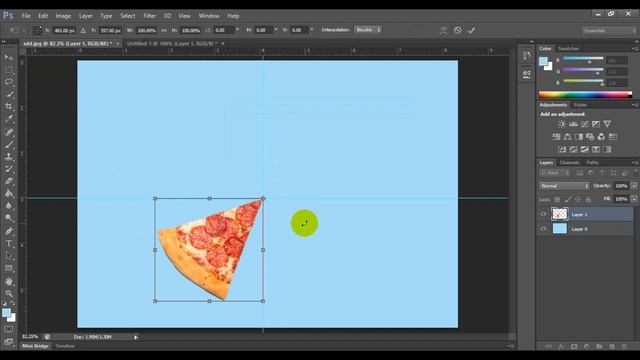The height and width of the screenshot is (360, 640).
Task: Open the Window menu
Action: click(209, 16)
